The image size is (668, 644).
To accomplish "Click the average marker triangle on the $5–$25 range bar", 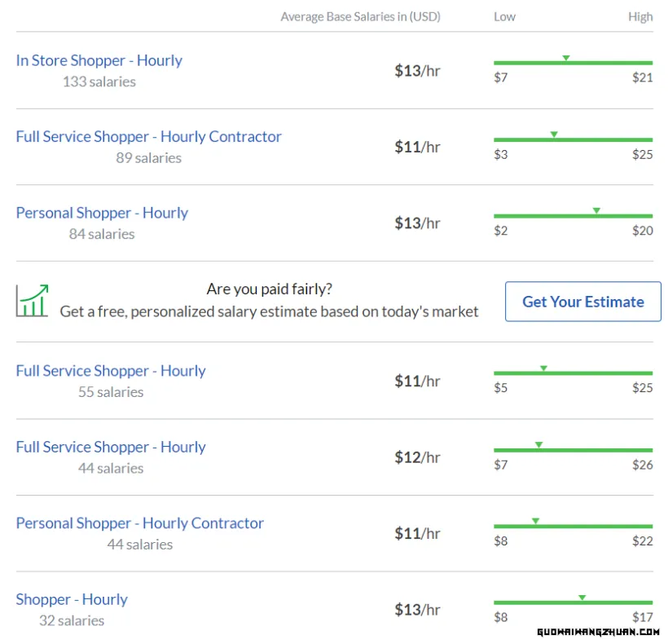I will pos(543,368).
